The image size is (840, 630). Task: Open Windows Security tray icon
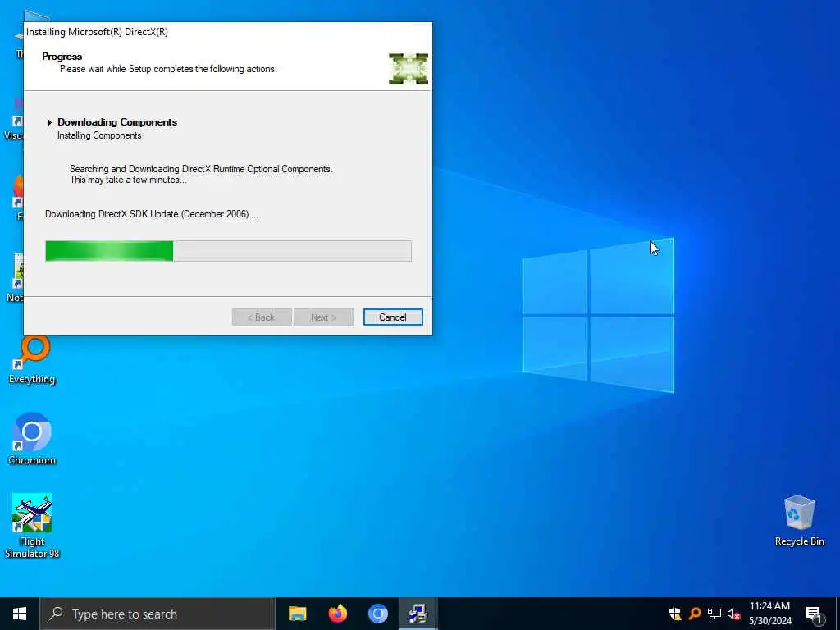tap(675, 614)
